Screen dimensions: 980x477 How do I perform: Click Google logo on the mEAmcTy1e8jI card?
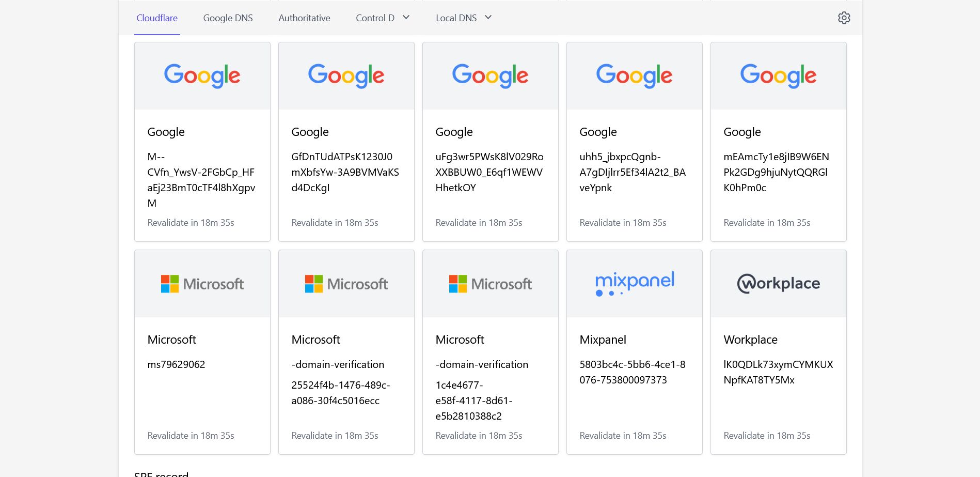778,76
